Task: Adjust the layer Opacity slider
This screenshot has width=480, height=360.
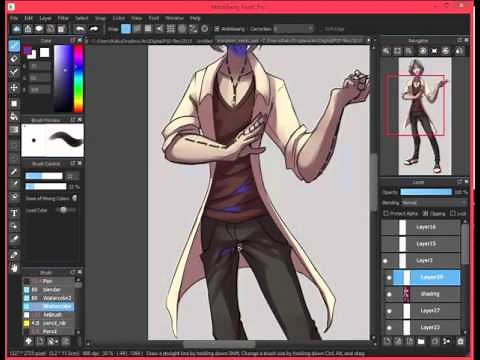Action: click(x=426, y=192)
